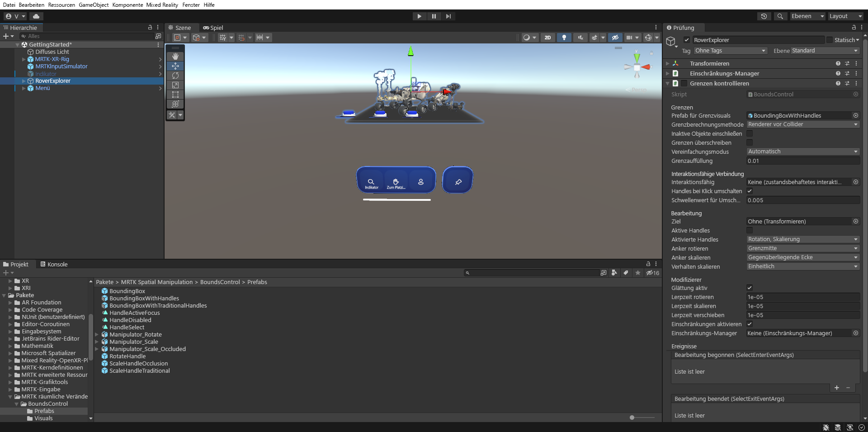Add an event under Bearbeitung begonnen

[837, 388]
